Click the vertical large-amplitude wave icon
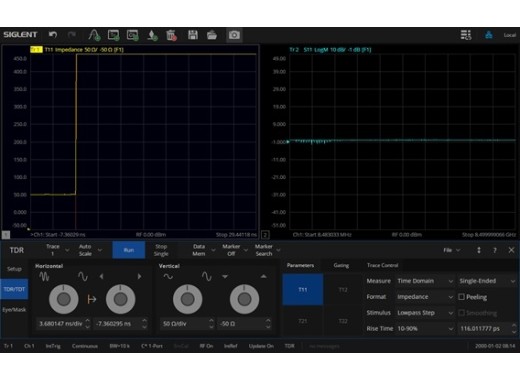The height and width of the screenshot is (380, 520). pos(207,276)
